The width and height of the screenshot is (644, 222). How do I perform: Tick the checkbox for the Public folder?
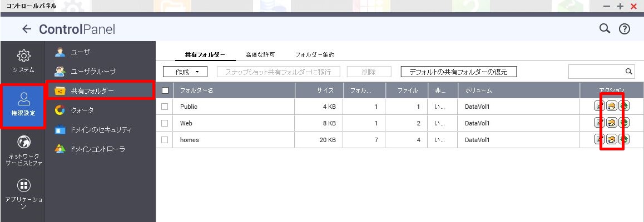[x=165, y=107]
